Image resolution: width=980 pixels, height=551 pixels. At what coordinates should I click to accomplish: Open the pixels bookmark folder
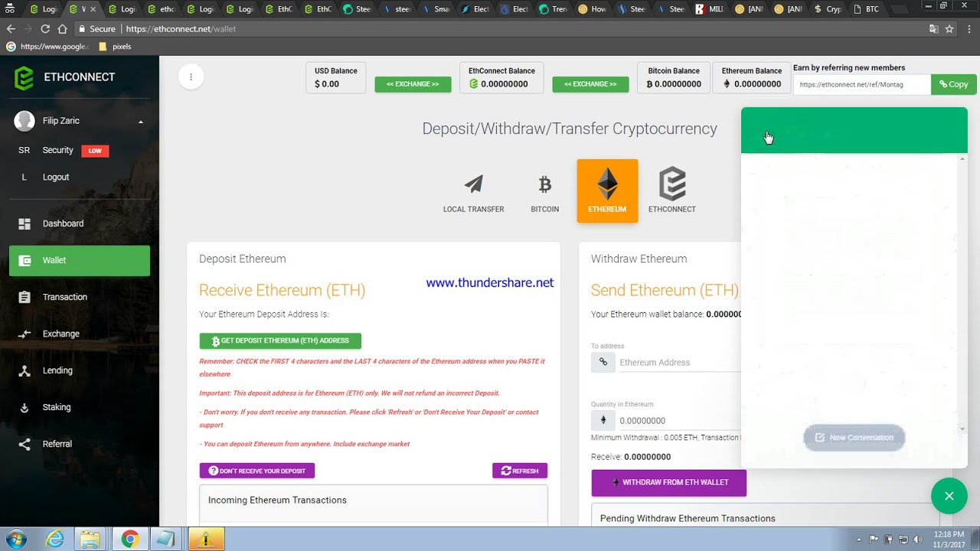click(x=115, y=47)
